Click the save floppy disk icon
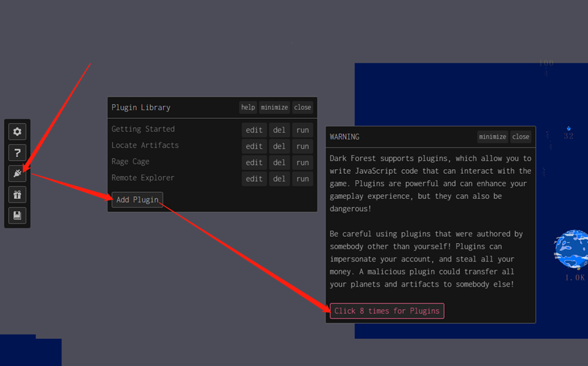The height and width of the screenshot is (366, 588). pos(17,215)
